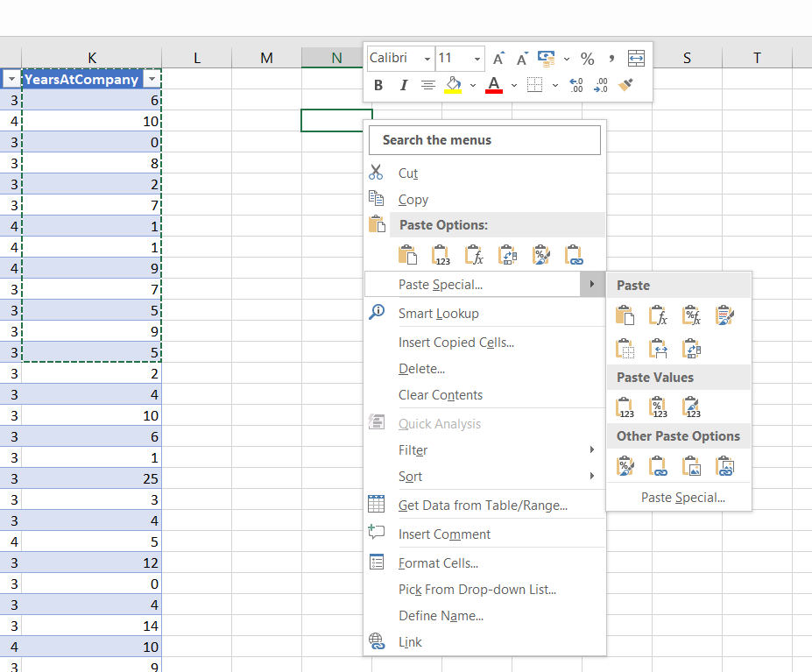The image size is (812, 672).
Task: Select Paste as Linked Picture icon
Action: [724, 466]
